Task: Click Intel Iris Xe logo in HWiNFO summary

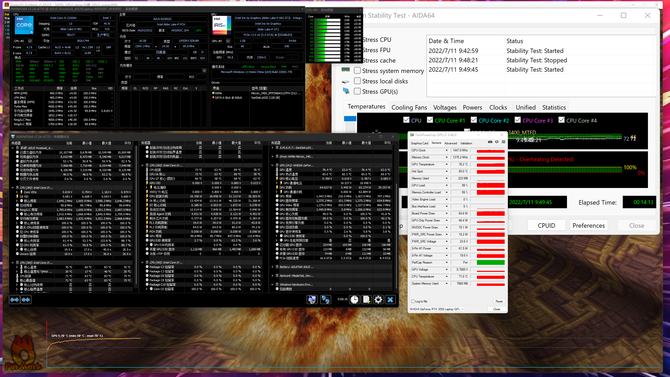Action: pos(222,25)
